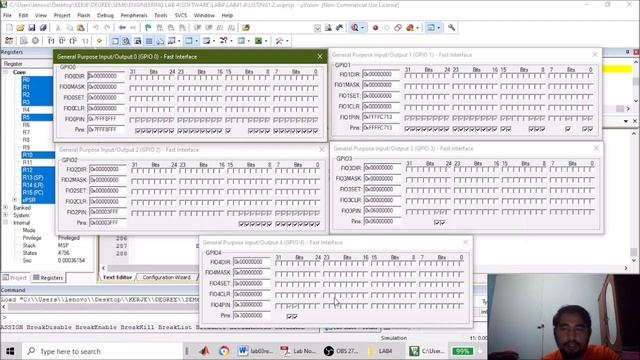
Task: Click the Step Out icon
Action: pyautogui.click(x=73, y=41)
